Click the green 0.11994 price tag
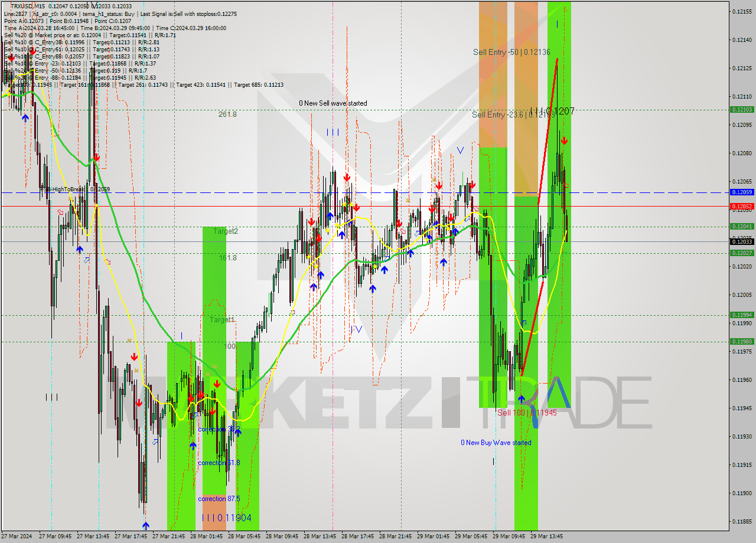This screenshot has height=543, width=756. pyautogui.click(x=742, y=315)
